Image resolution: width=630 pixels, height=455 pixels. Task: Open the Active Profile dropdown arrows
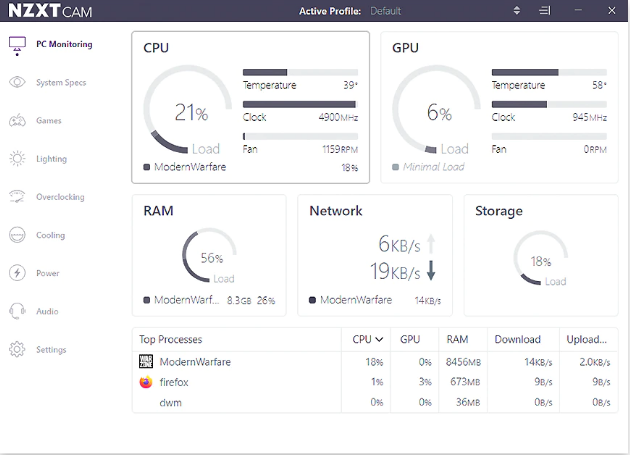[x=517, y=11]
